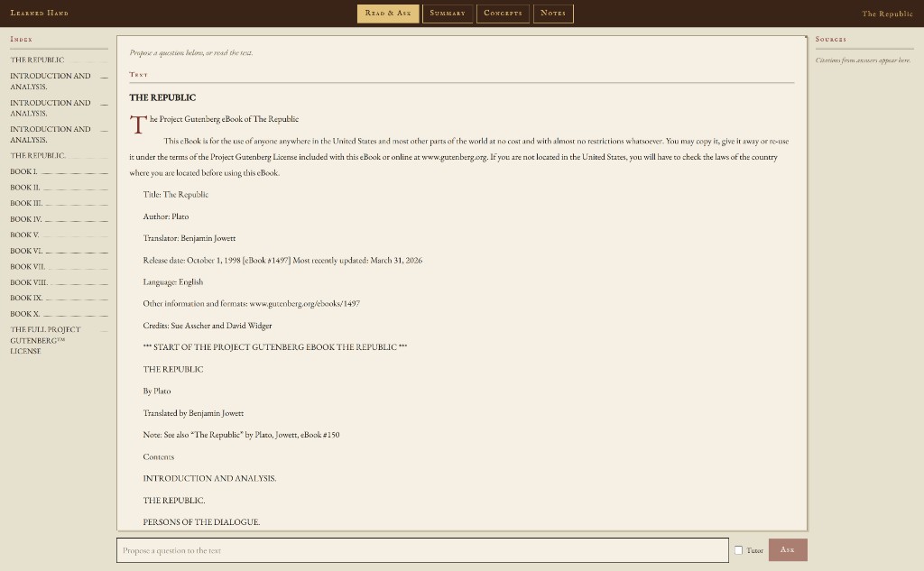Click the 'Index' sidebar heading

[x=22, y=39]
